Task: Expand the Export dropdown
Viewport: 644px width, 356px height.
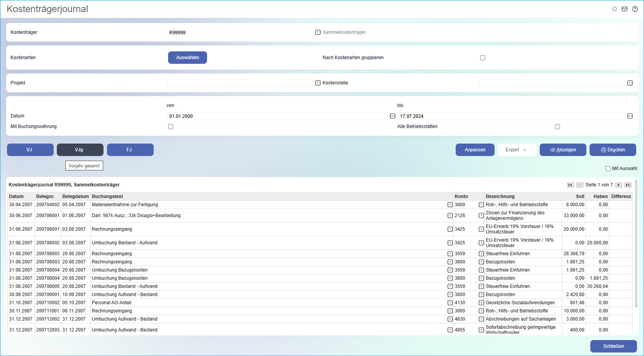Action: point(517,150)
